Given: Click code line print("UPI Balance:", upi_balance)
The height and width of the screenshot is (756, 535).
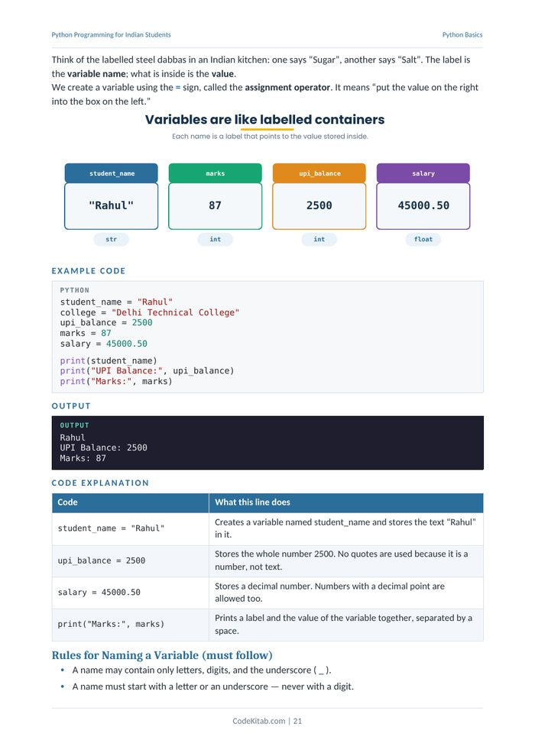Looking at the screenshot, I should point(148,371).
